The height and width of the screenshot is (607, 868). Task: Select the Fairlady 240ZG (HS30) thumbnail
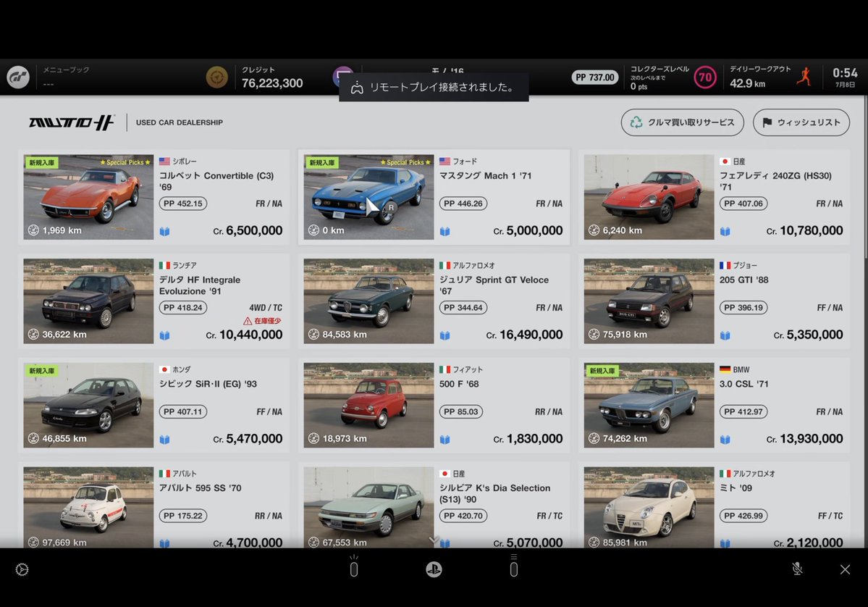pyautogui.click(x=649, y=197)
